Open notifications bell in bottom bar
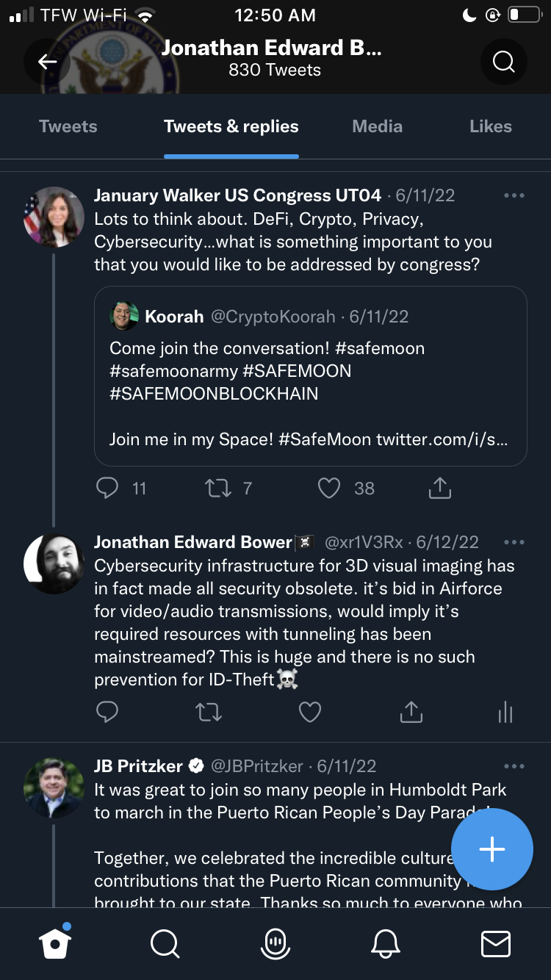 click(x=386, y=943)
